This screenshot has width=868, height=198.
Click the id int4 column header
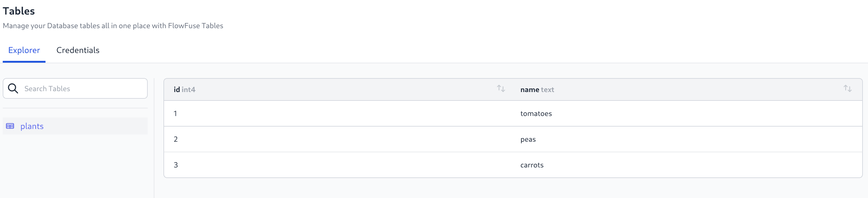[x=185, y=89]
